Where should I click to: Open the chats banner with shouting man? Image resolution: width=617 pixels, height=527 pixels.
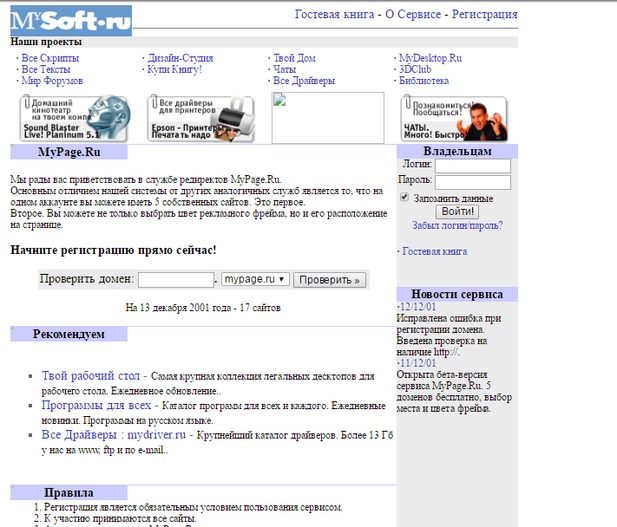click(454, 118)
